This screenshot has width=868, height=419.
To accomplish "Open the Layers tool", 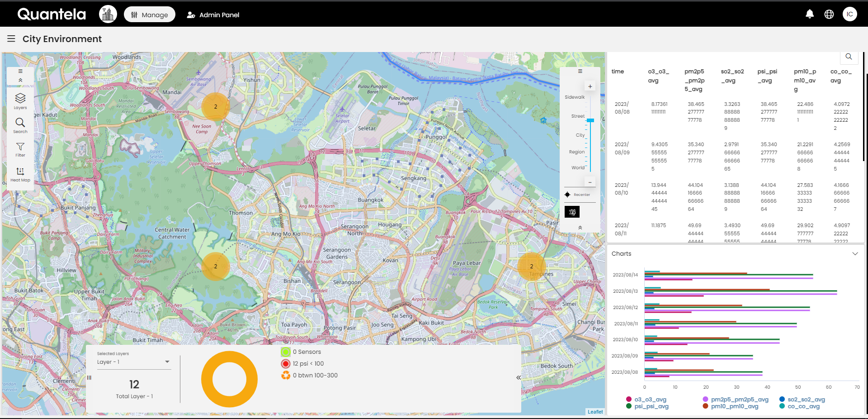I will [x=20, y=101].
